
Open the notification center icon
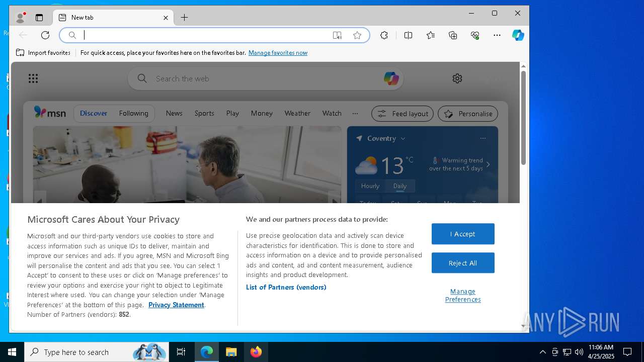coord(627,352)
